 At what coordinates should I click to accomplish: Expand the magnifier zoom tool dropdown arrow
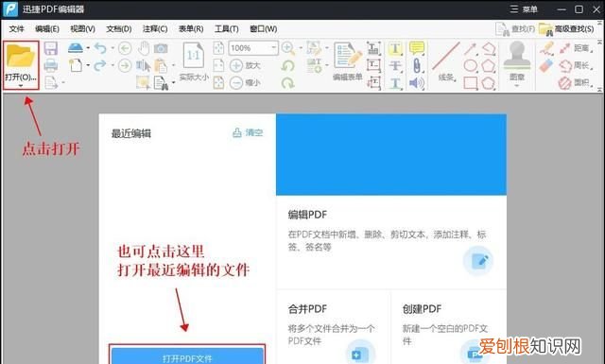301,48
